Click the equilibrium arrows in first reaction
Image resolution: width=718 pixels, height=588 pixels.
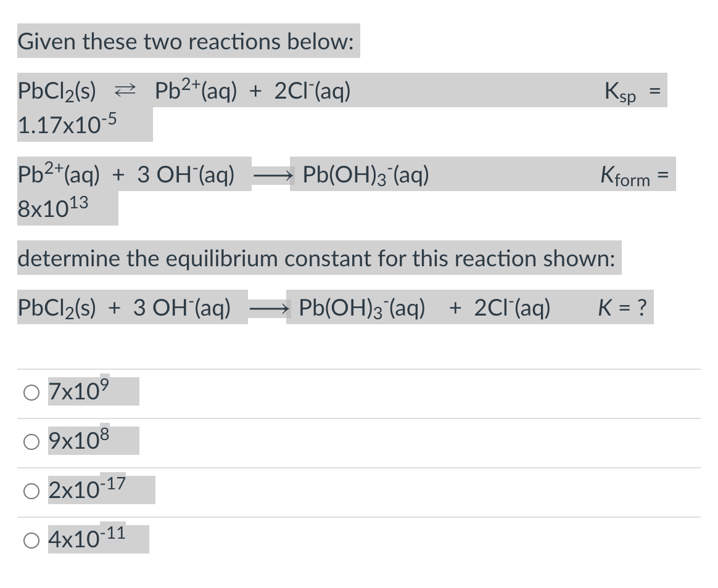pyautogui.click(x=126, y=91)
